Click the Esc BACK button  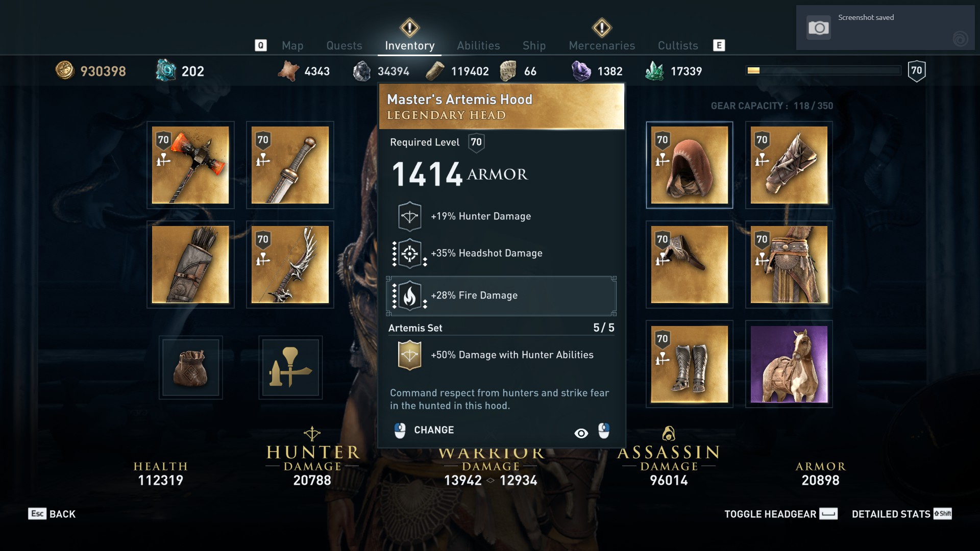52,514
